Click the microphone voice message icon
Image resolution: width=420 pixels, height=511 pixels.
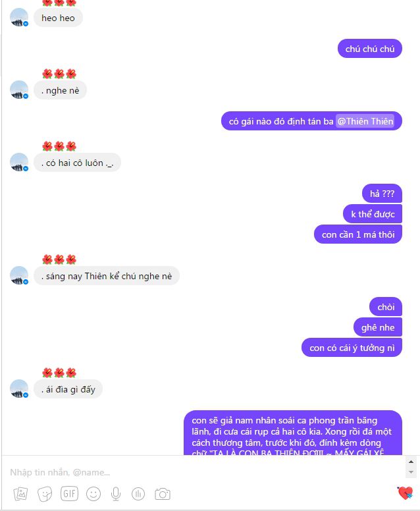coord(116,494)
